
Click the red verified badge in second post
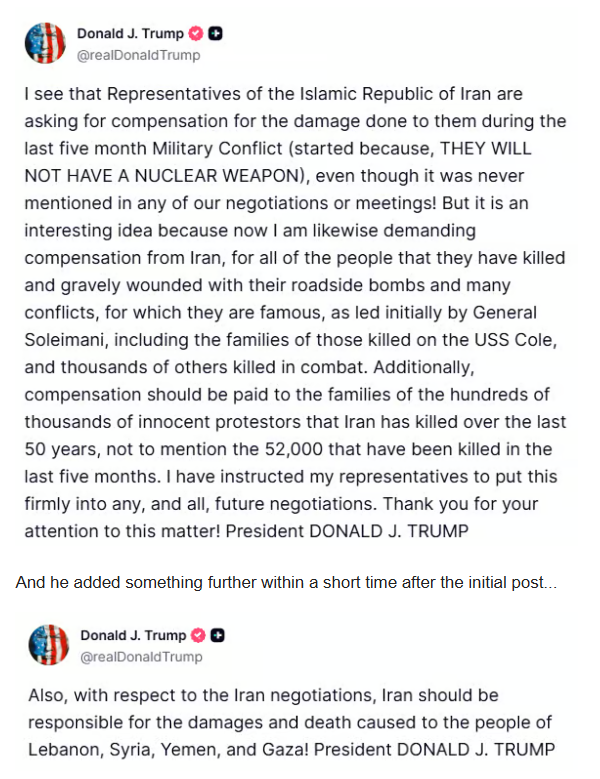click(x=198, y=635)
